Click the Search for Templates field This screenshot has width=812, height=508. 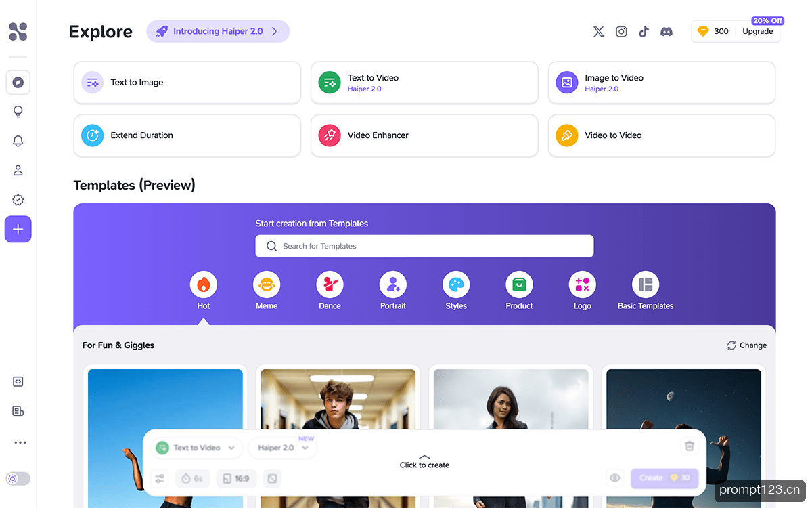click(424, 246)
